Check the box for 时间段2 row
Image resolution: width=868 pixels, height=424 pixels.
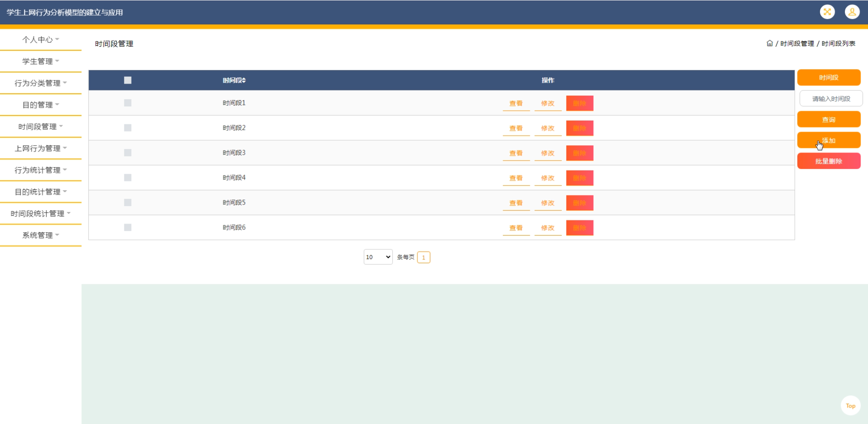tap(128, 128)
